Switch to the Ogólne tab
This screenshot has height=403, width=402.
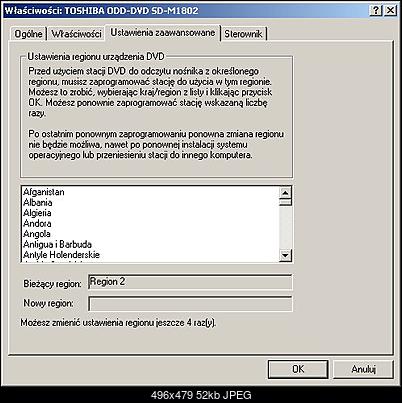tap(28, 34)
